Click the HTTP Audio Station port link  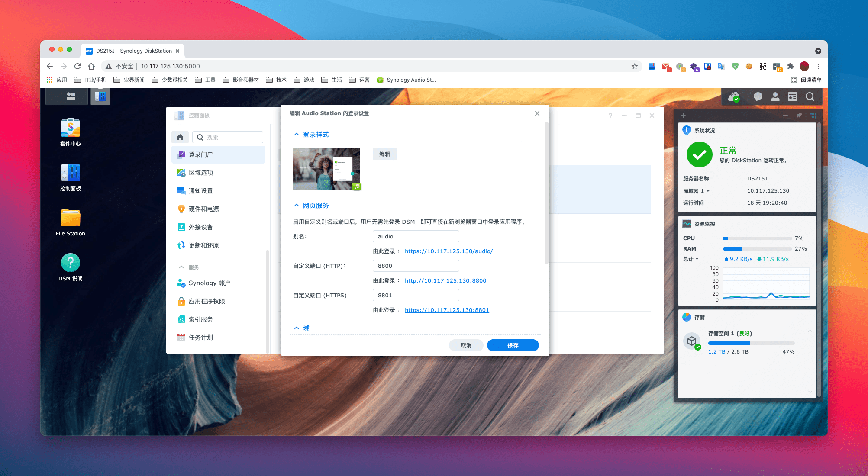click(x=445, y=280)
